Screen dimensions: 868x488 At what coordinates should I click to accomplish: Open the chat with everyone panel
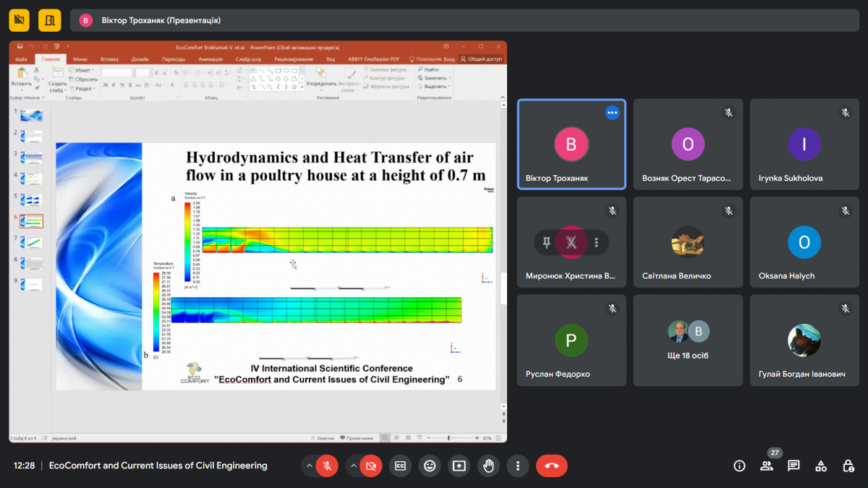(x=793, y=466)
